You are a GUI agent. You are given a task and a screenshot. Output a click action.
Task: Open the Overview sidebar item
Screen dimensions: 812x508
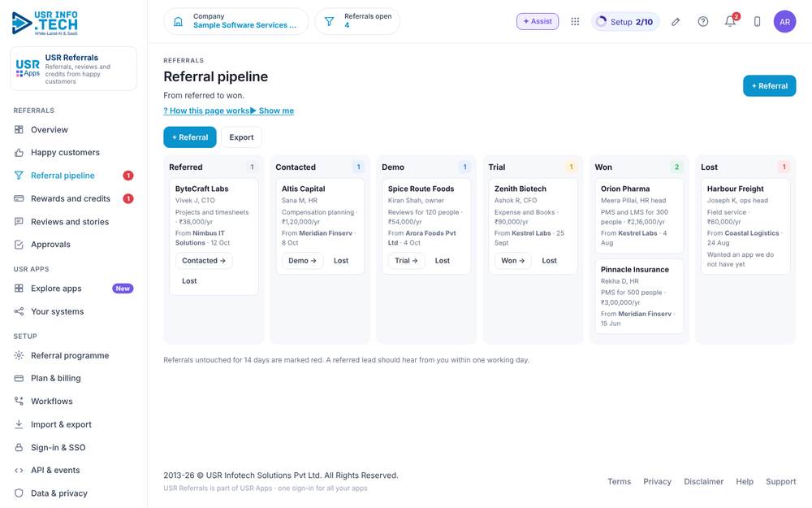point(74,129)
